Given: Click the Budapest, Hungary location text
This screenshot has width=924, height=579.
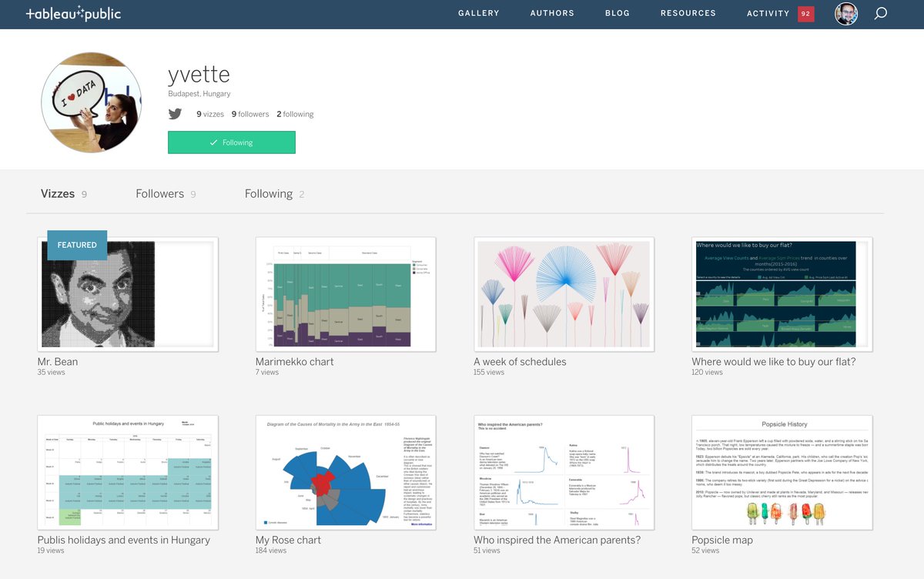Looking at the screenshot, I should tap(199, 94).
